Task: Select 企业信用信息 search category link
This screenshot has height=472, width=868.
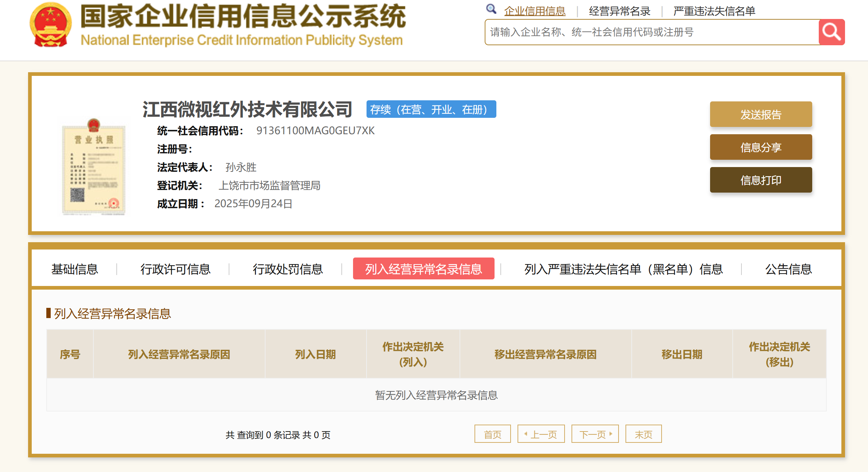Action: pyautogui.click(x=535, y=11)
